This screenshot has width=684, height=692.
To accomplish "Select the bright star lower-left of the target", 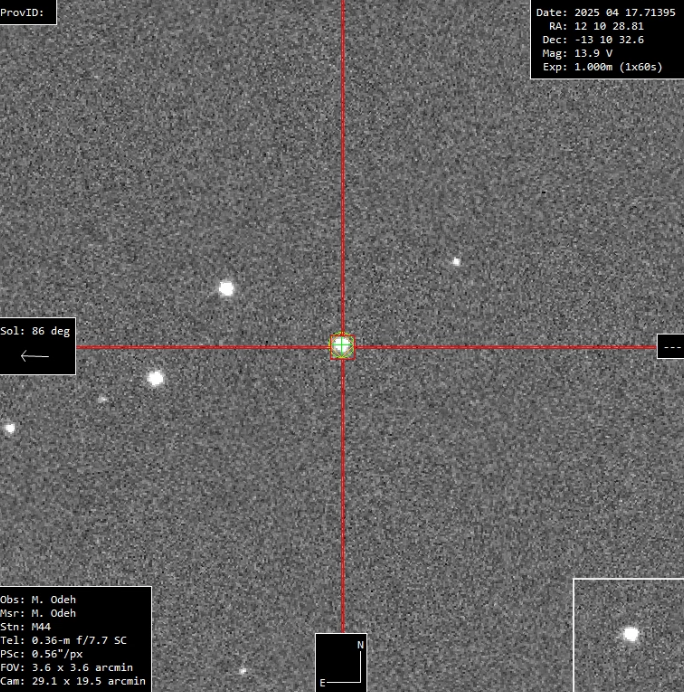I will pos(155,378).
